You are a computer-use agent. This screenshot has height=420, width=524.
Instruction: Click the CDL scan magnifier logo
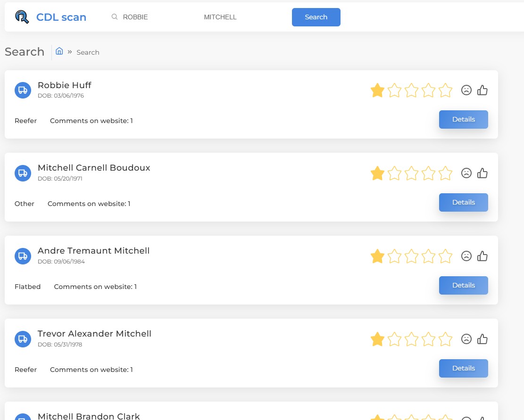[22, 17]
